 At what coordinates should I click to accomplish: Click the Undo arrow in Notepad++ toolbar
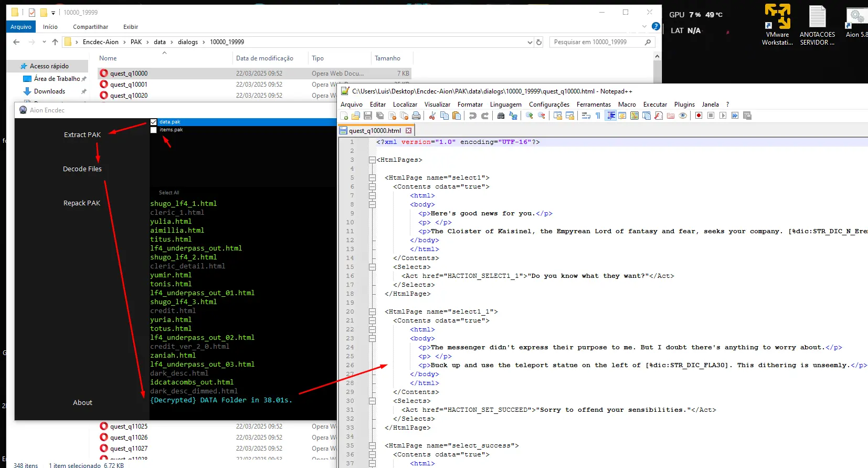click(x=472, y=116)
